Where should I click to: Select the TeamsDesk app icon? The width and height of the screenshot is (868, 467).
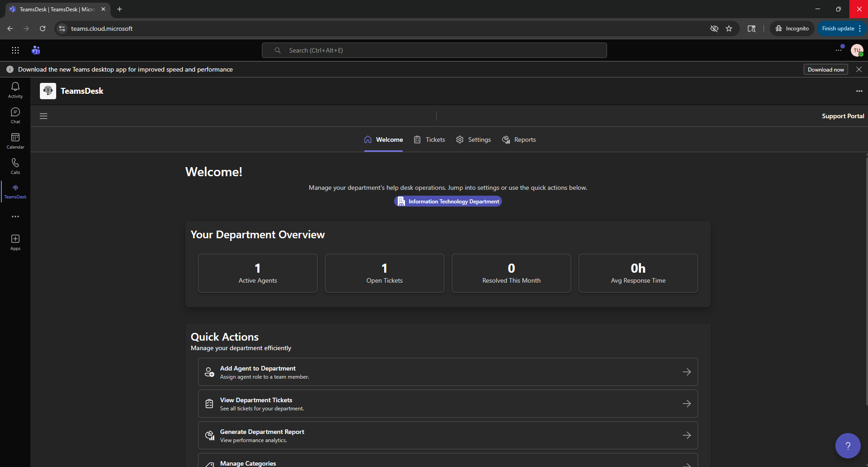pyautogui.click(x=15, y=191)
